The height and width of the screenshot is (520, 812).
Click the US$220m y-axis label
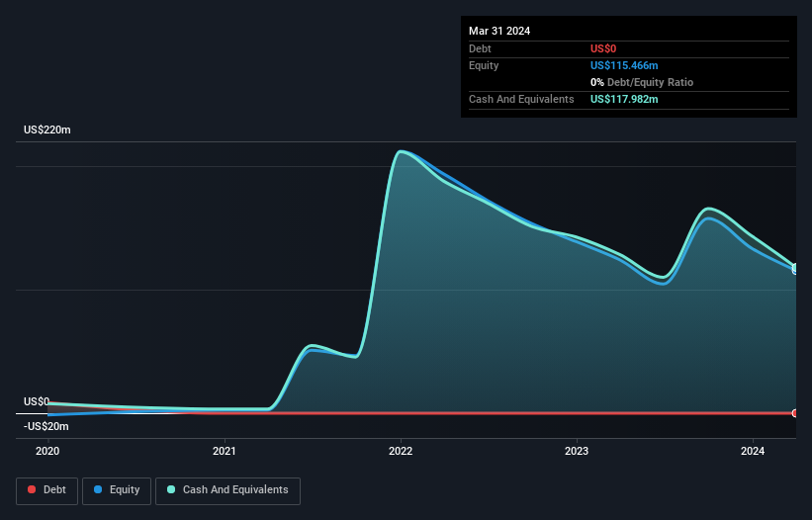click(x=47, y=130)
